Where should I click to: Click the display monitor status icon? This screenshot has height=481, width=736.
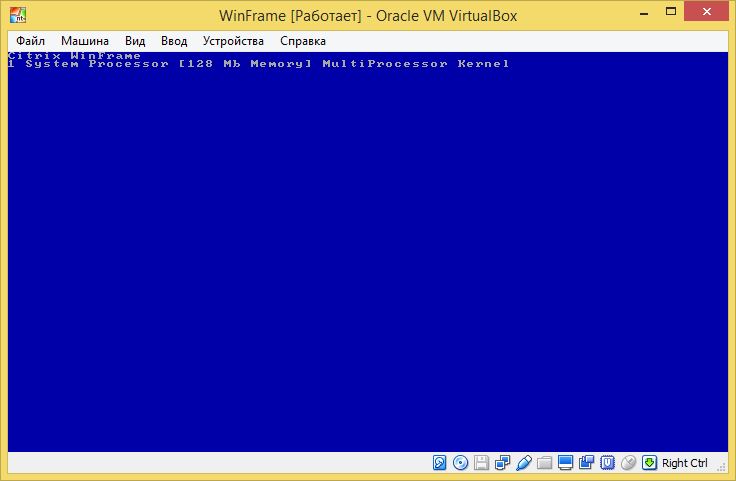coord(566,463)
